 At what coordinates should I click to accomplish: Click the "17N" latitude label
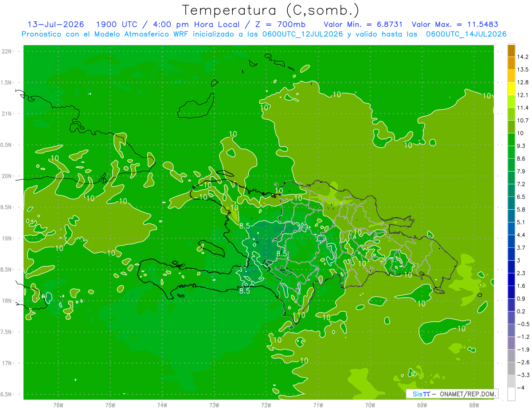pyautogui.click(x=7, y=363)
